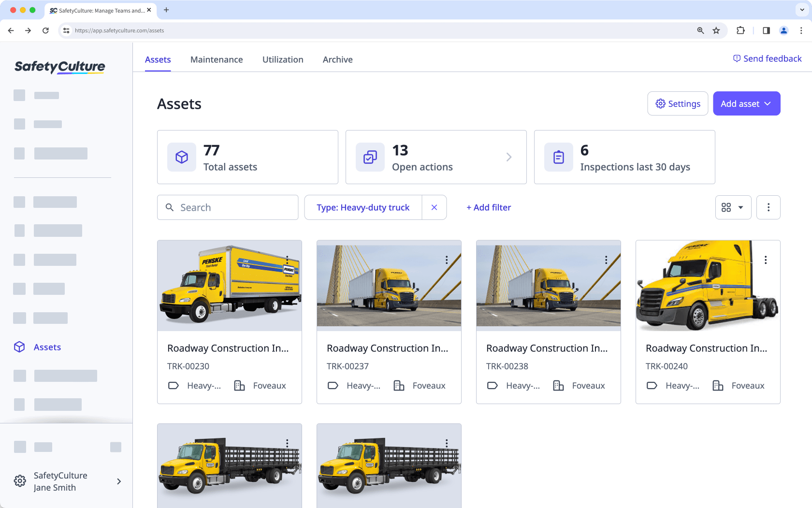
Task: Open the grid view layout dropdown
Action: pyautogui.click(x=733, y=207)
